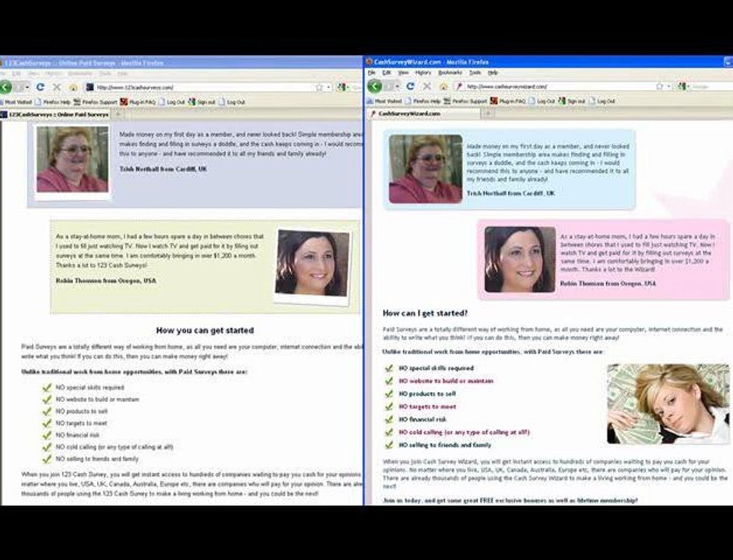The image size is (733, 560).
Task: Open back/forward history dropdown in right window
Action: 398,86
